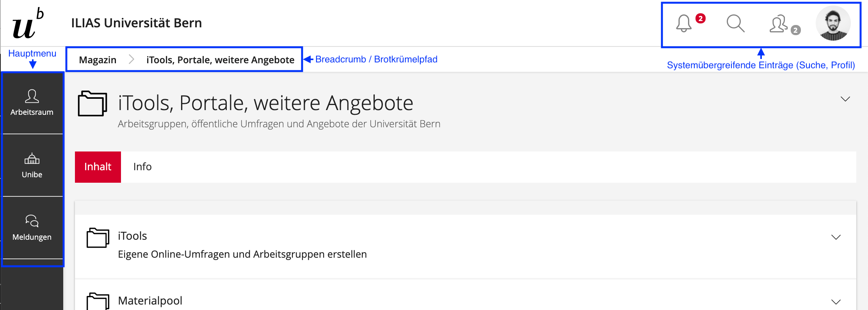Click the text Eigene Online-Umfragen und Arbeitsgruppen erstellen

pyautogui.click(x=242, y=254)
